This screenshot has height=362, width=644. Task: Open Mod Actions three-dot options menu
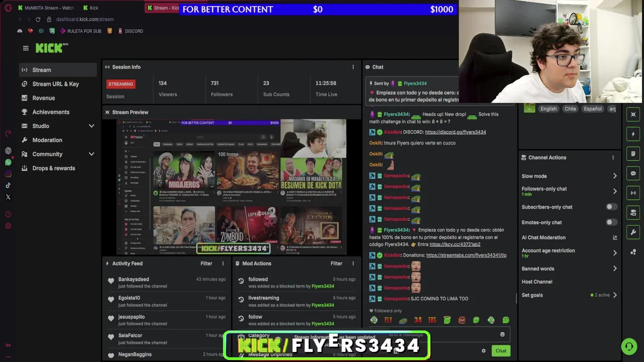[x=353, y=263]
